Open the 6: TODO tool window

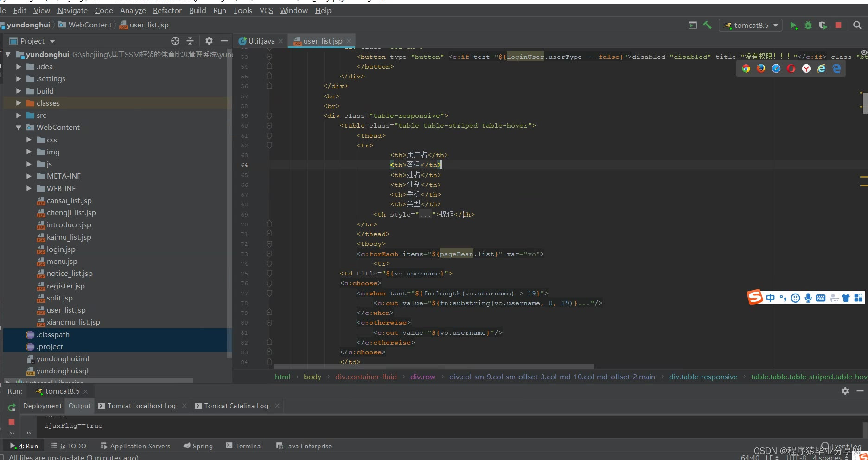[69, 446]
